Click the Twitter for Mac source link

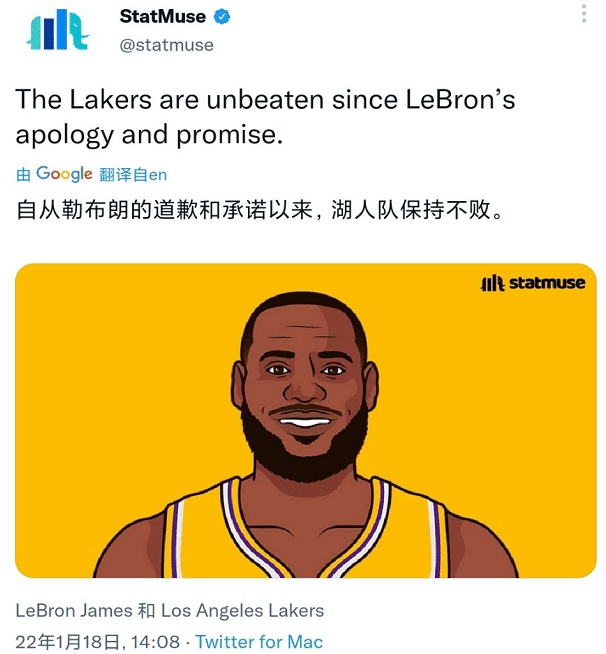click(x=259, y=641)
